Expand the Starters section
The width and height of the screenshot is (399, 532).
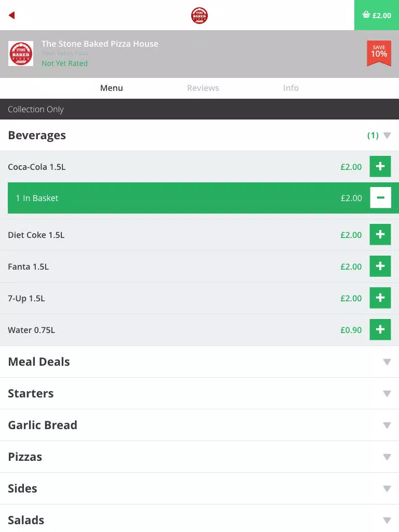(199, 394)
